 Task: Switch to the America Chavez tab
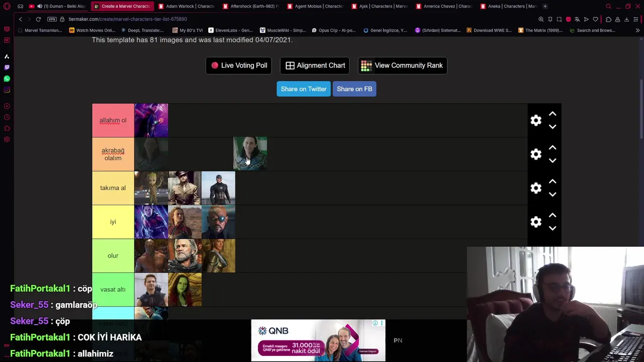tap(444, 6)
